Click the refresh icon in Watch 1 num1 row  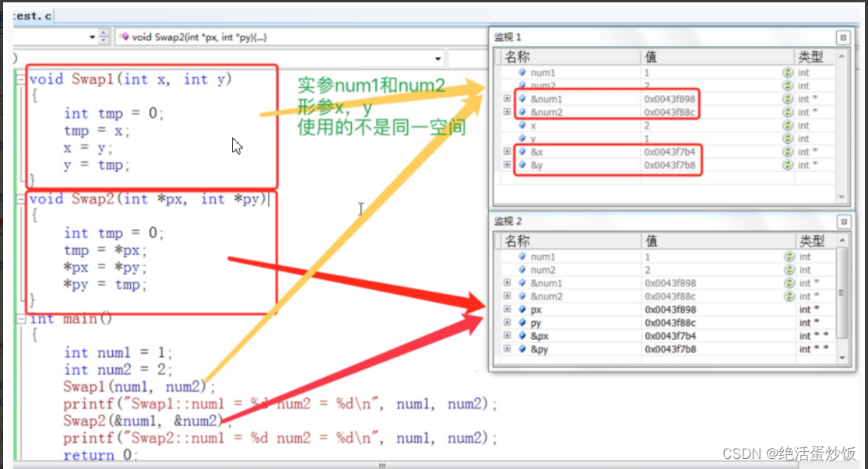(x=788, y=72)
